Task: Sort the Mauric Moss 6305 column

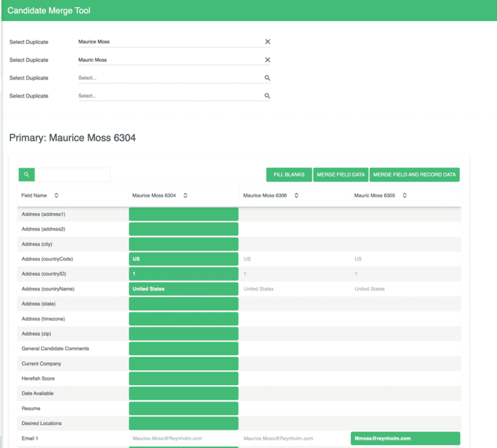Action: tap(405, 195)
